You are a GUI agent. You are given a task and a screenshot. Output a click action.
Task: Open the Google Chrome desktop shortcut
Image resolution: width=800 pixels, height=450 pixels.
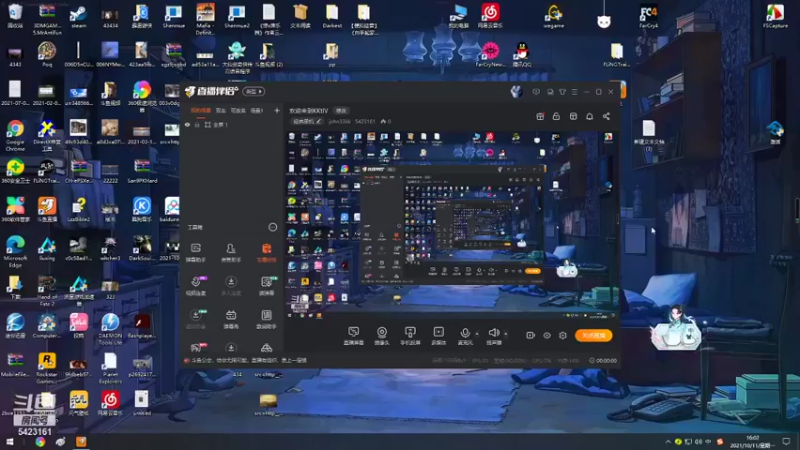click(x=15, y=135)
